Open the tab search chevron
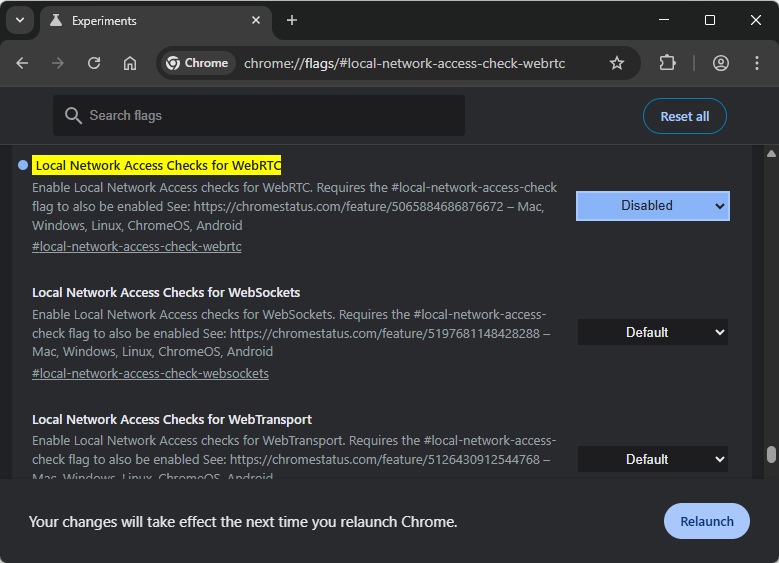Viewport: 779px width, 563px height. tap(20, 20)
